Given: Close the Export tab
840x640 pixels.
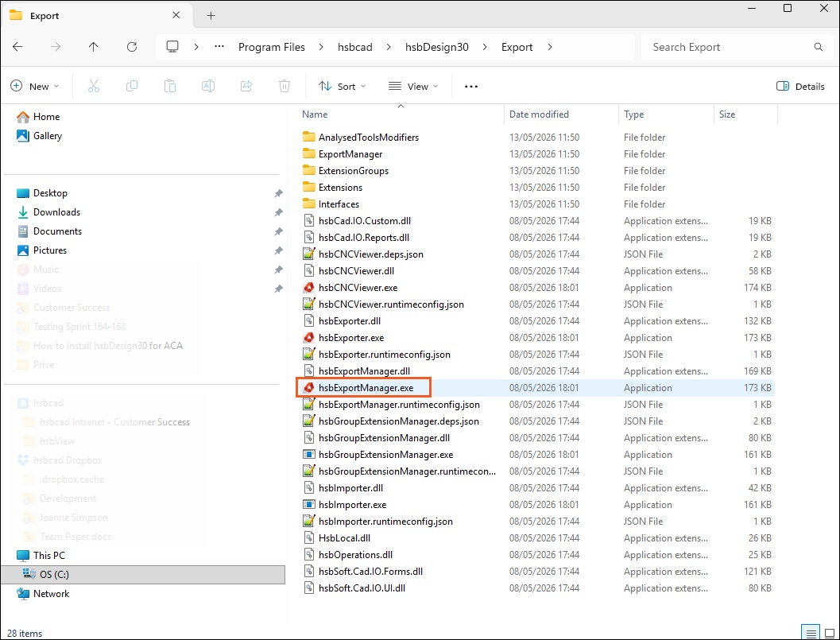Looking at the screenshot, I should tap(176, 16).
